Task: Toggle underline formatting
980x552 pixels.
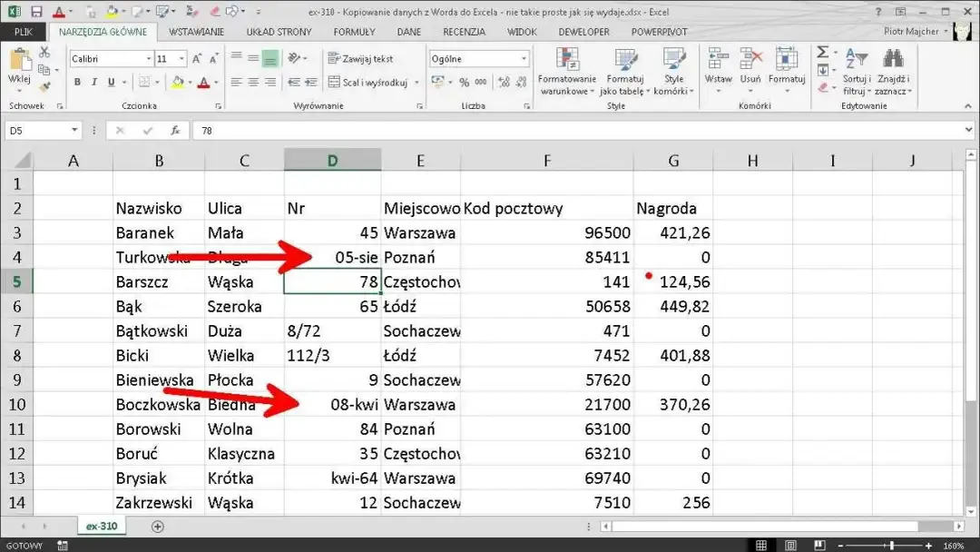Action: coord(110,82)
